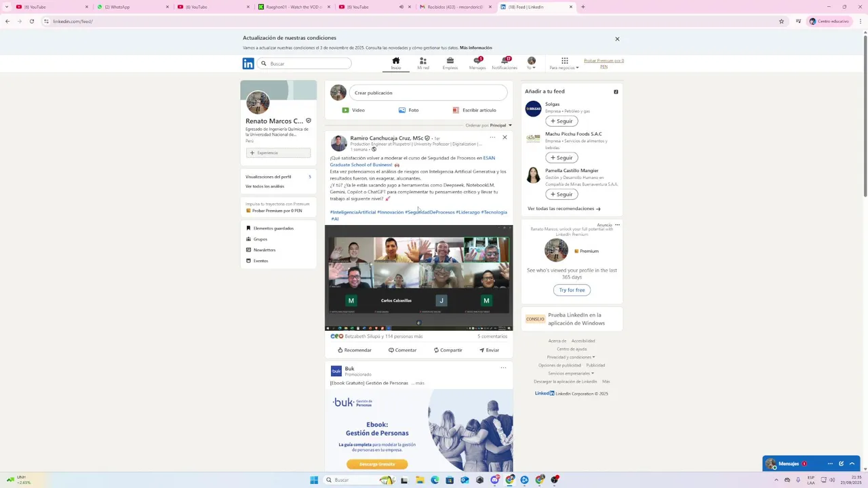This screenshot has height=488, width=868.
Task: Click the LinkedIn logo icon
Action: (x=248, y=64)
